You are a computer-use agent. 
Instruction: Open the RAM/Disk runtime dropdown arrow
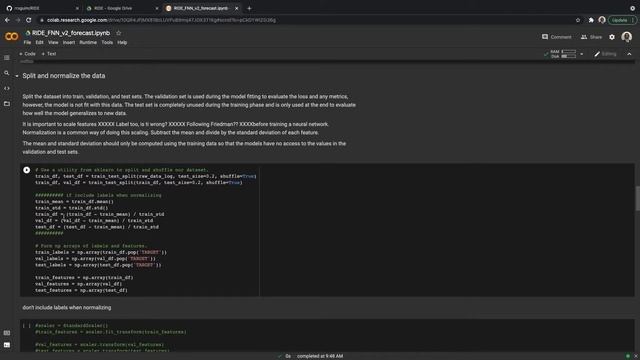click(582, 54)
